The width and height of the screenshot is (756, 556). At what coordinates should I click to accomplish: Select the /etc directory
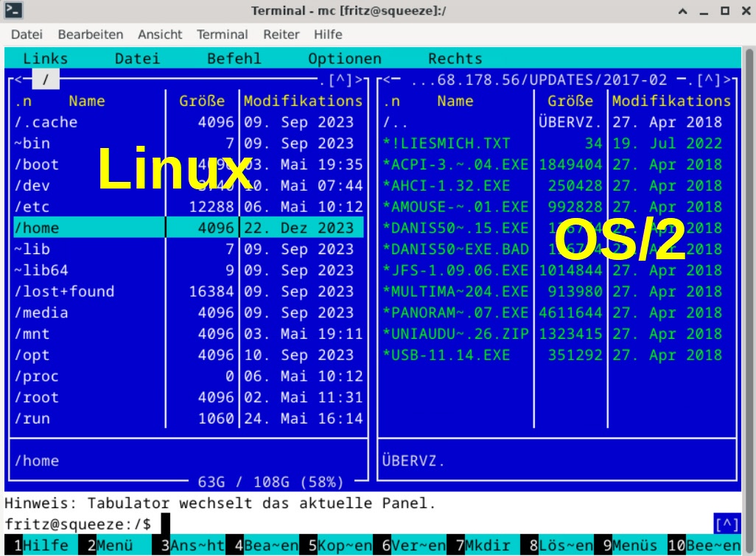[x=189, y=207]
